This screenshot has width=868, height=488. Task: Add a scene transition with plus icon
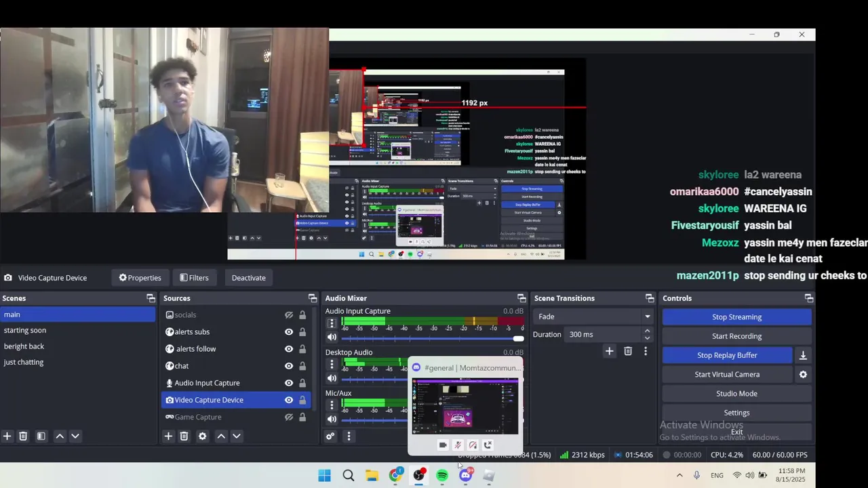tap(609, 351)
